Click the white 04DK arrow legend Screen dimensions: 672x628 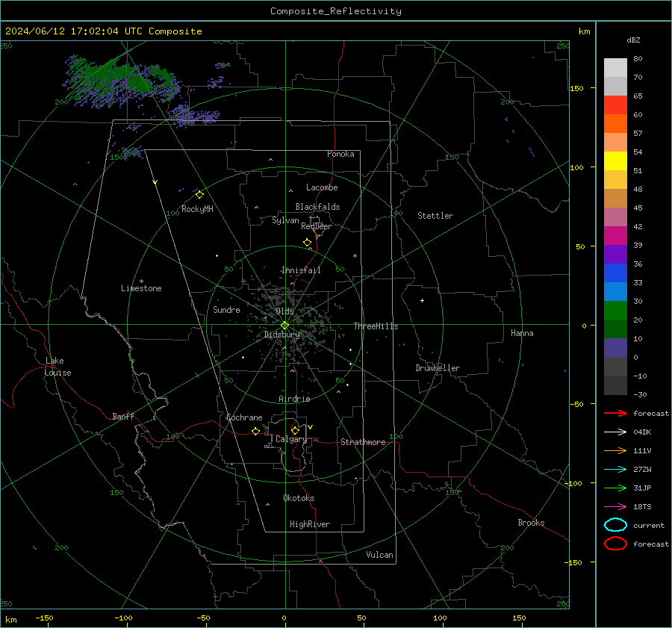pos(615,432)
